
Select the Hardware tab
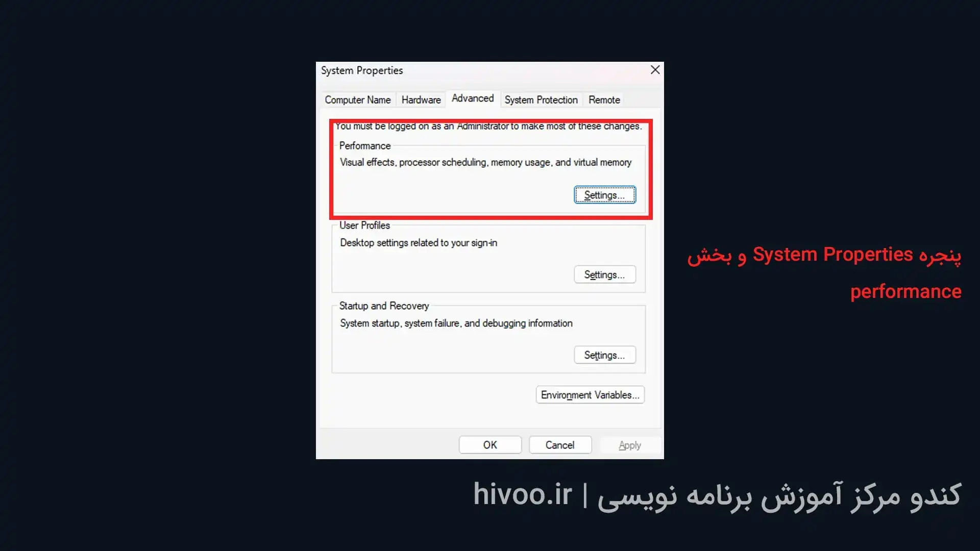421,99
